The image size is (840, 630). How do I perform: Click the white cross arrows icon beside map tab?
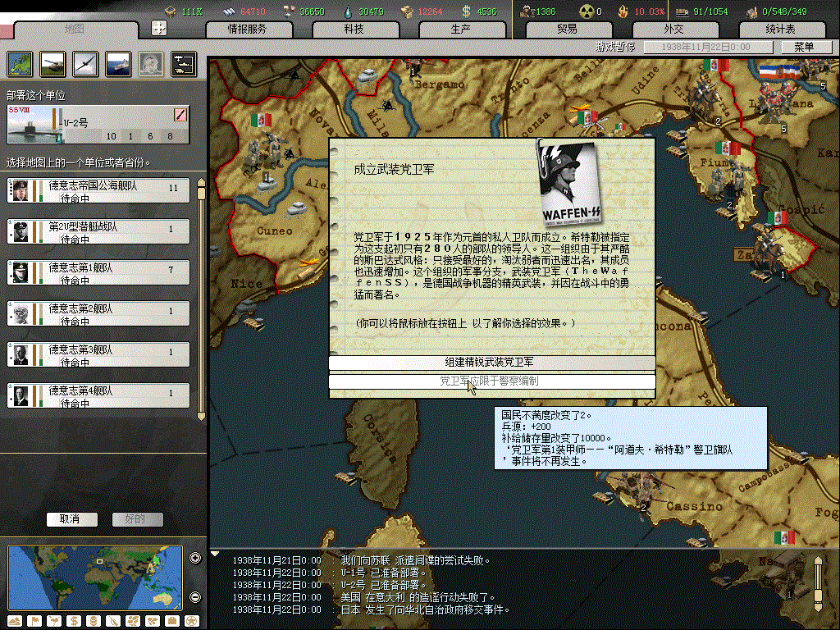coord(159,28)
